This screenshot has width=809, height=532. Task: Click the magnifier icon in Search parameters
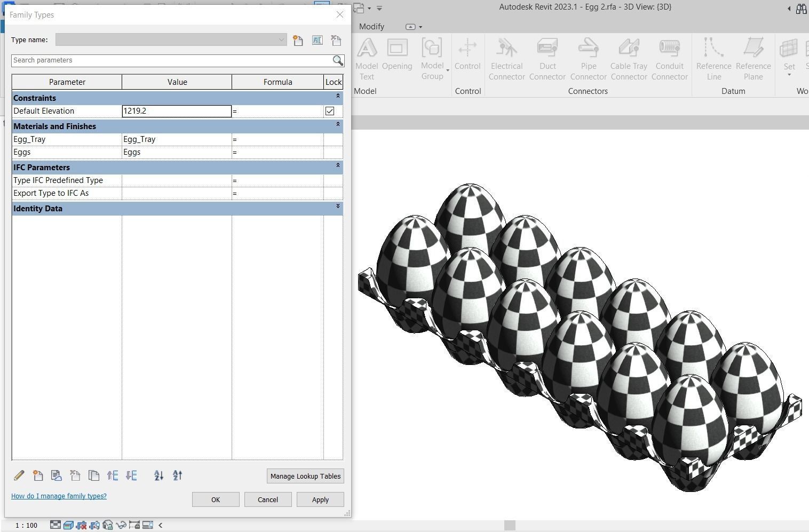338,60
